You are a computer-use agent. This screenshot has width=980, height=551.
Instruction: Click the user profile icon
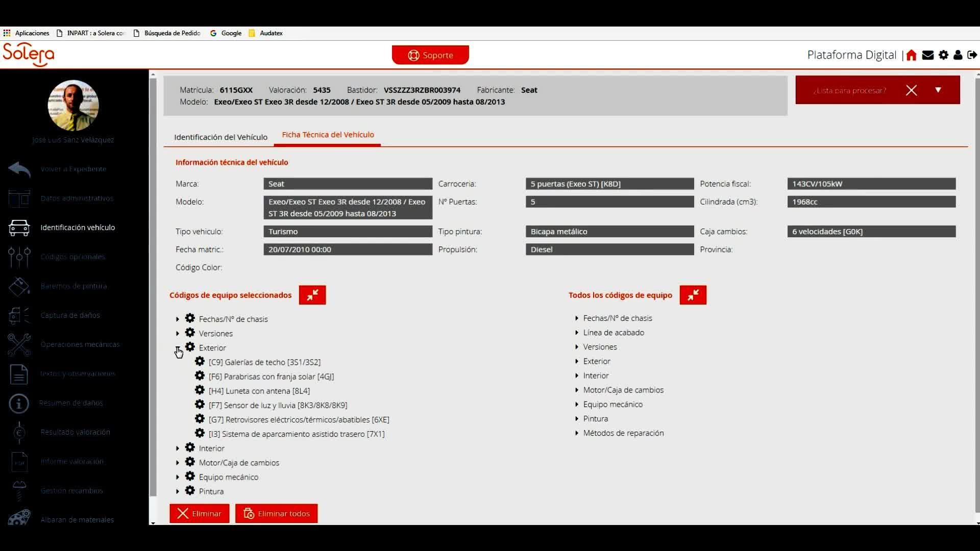pyautogui.click(x=958, y=55)
